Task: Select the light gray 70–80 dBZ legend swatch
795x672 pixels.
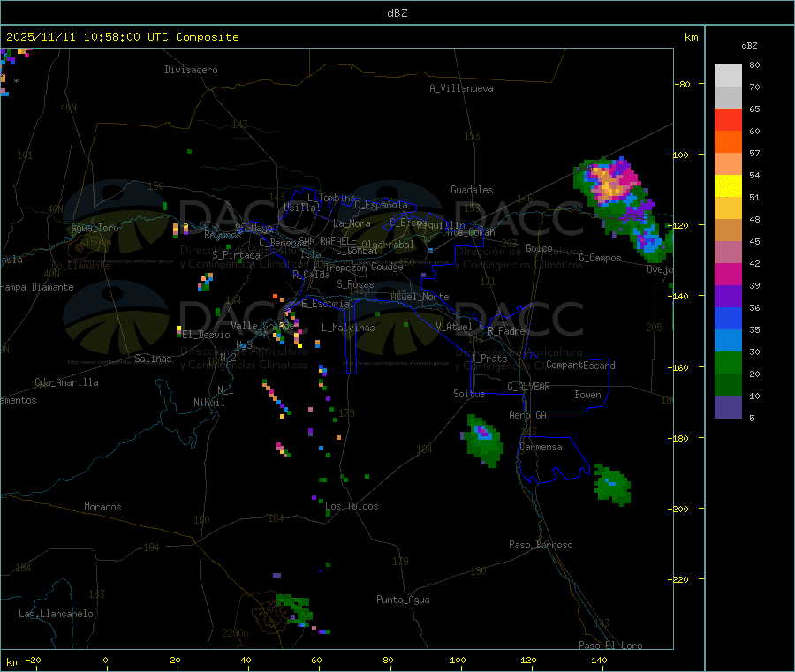Action: (728, 76)
